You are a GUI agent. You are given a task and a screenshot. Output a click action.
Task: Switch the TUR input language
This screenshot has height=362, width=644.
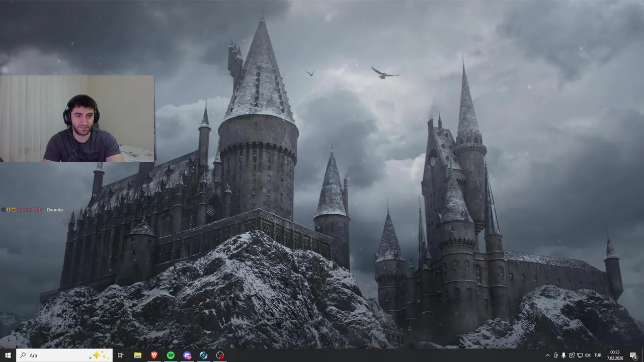click(x=598, y=355)
